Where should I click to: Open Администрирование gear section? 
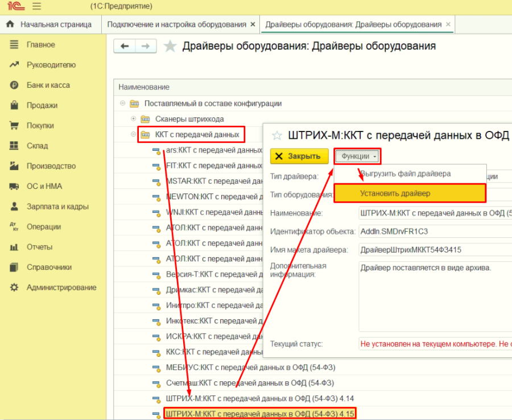pyautogui.click(x=61, y=287)
